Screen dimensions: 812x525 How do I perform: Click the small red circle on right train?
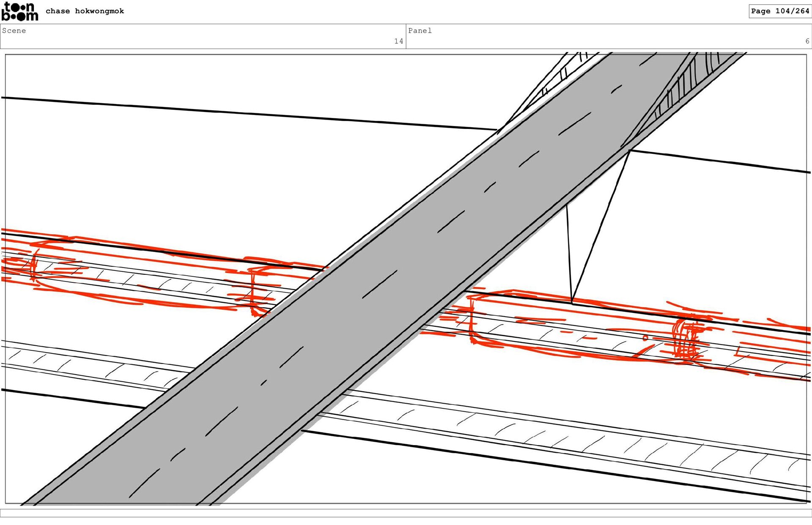pyautogui.click(x=645, y=338)
